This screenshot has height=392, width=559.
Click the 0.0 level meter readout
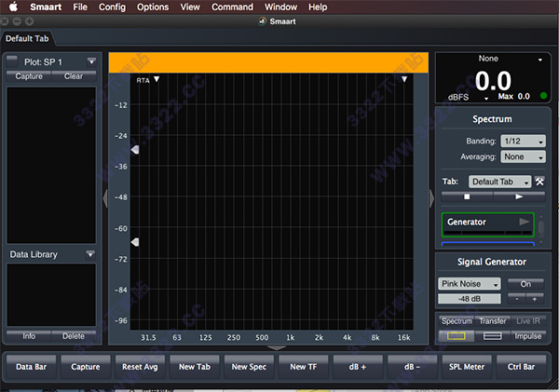pyautogui.click(x=494, y=80)
